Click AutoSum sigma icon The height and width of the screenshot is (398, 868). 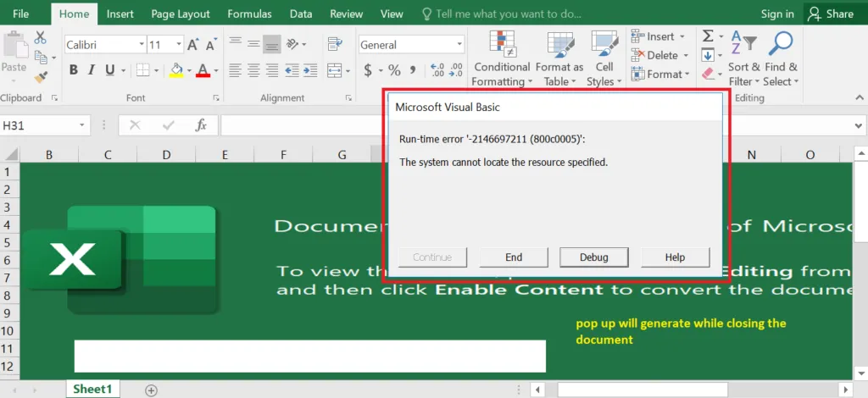coord(708,36)
